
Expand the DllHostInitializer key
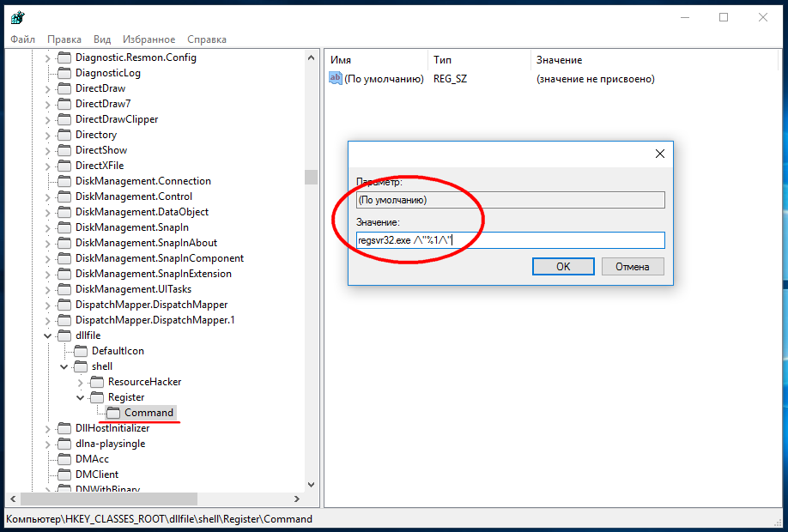pyautogui.click(x=48, y=428)
